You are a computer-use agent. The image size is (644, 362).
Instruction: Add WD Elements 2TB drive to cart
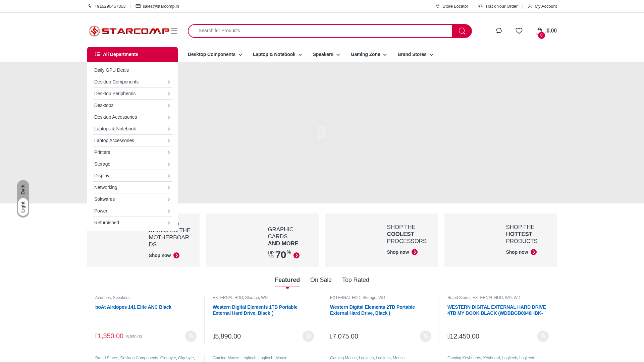coord(426,336)
